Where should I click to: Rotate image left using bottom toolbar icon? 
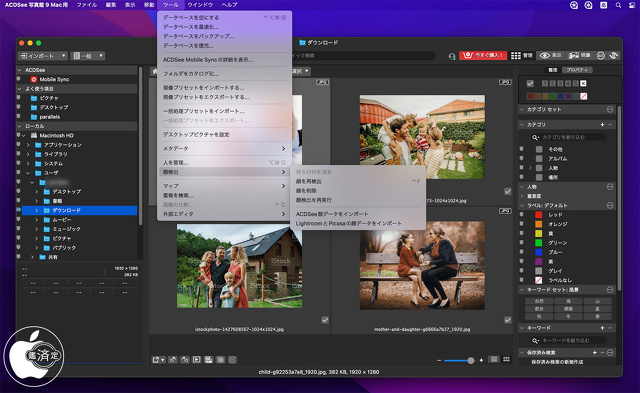pyautogui.click(x=173, y=360)
